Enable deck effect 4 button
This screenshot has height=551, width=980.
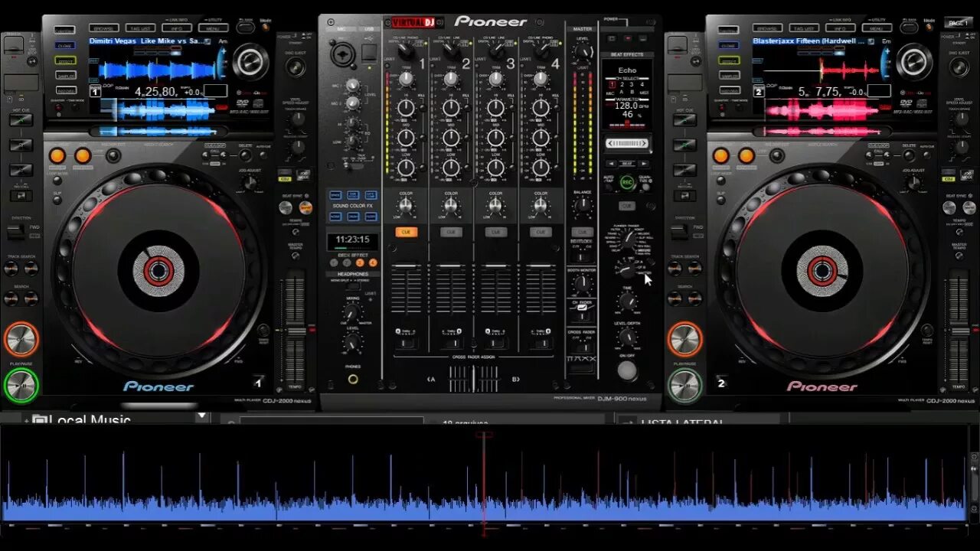click(x=373, y=262)
